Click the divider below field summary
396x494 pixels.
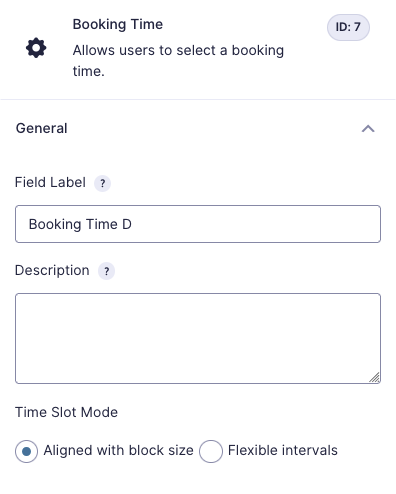click(x=198, y=99)
